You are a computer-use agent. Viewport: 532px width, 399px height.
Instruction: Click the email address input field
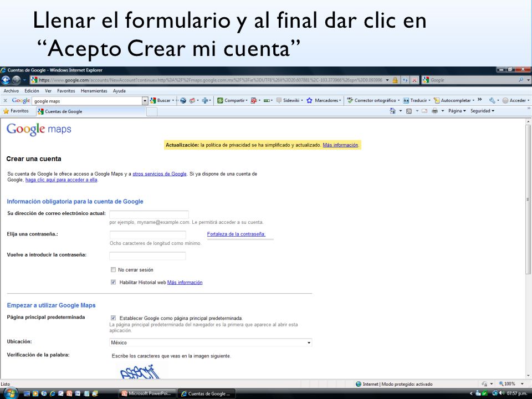point(149,214)
